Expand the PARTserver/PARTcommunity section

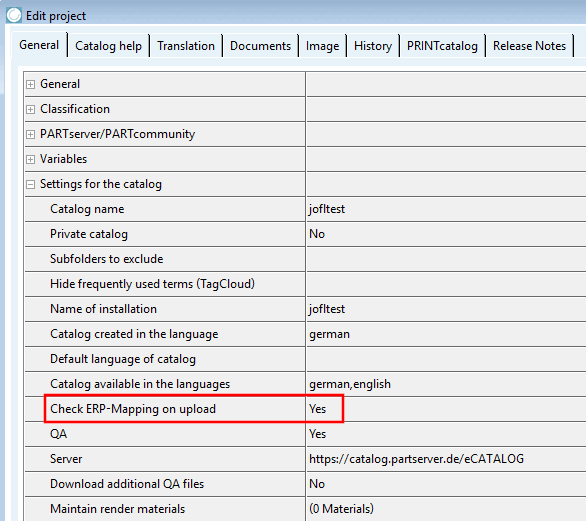click(x=31, y=135)
